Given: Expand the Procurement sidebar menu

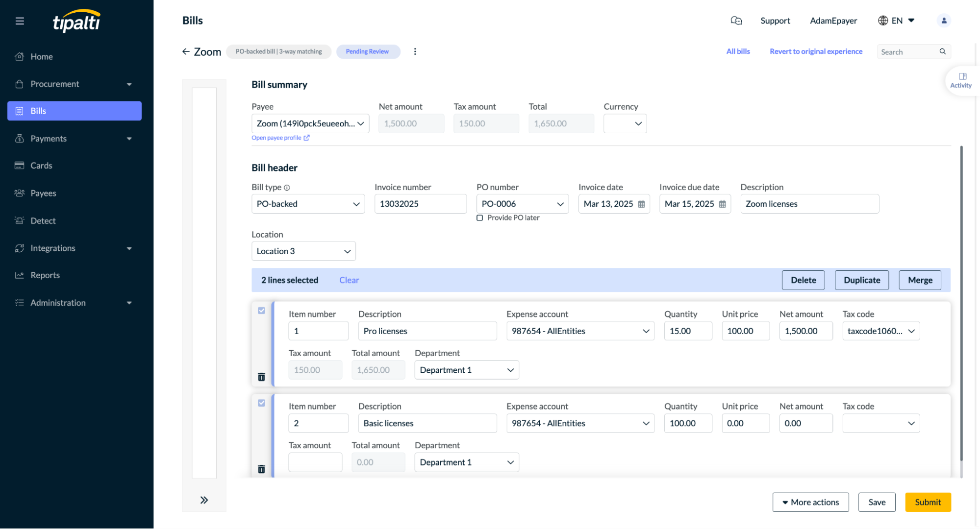Looking at the screenshot, I should pyautogui.click(x=129, y=84).
